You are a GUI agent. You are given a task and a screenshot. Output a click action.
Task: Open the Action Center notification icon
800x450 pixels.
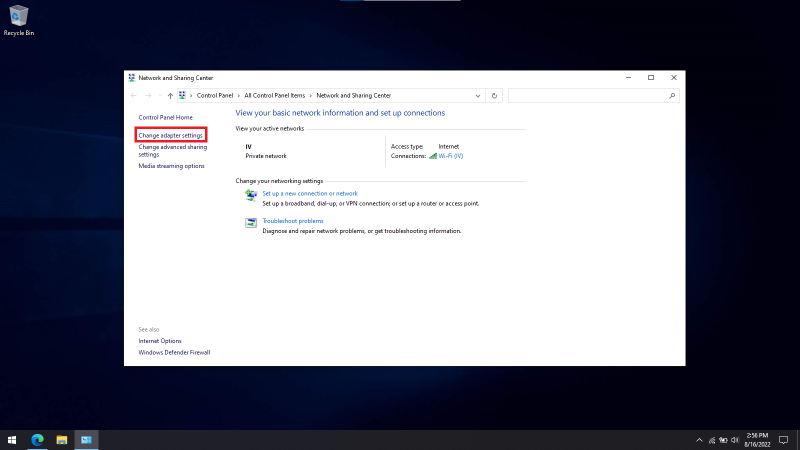click(x=784, y=439)
